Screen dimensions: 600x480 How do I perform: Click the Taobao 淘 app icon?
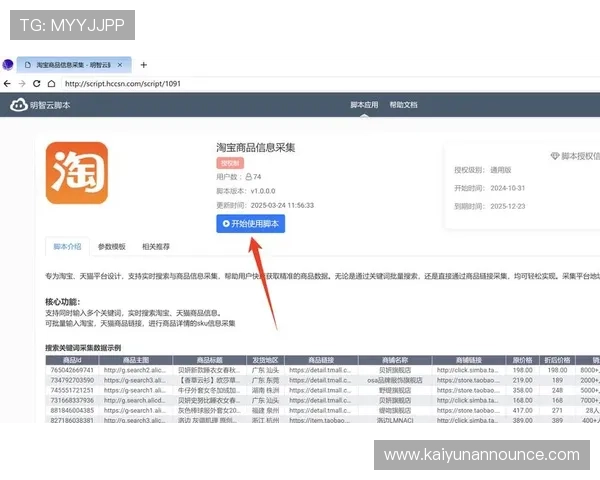click(77, 173)
